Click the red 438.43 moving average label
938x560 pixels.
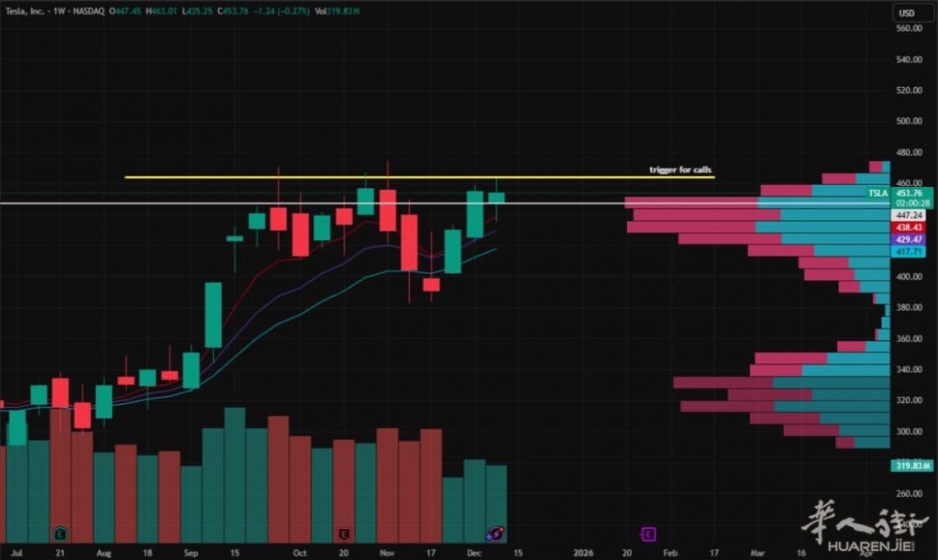click(x=912, y=226)
